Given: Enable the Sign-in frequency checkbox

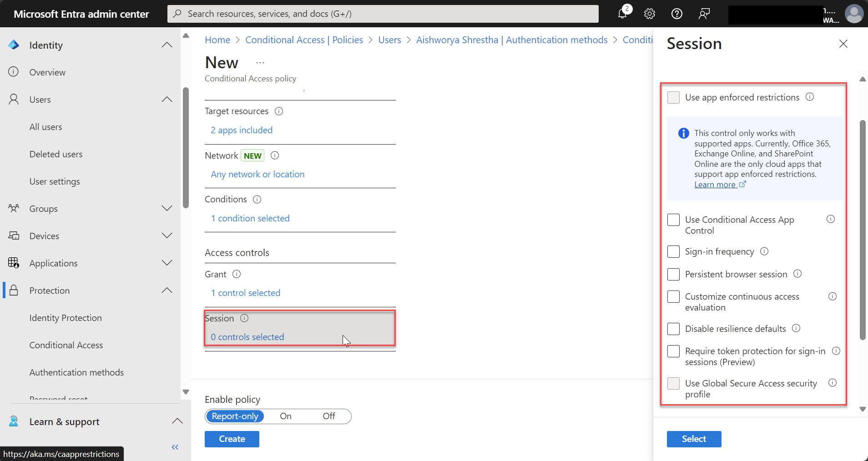Looking at the screenshot, I should (673, 251).
